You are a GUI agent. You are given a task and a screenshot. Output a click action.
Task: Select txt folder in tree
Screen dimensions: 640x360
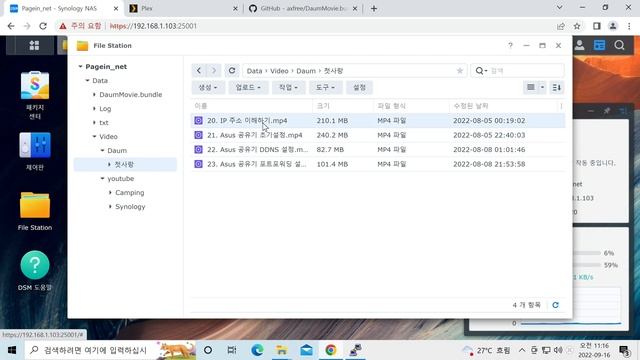click(x=104, y=122)
